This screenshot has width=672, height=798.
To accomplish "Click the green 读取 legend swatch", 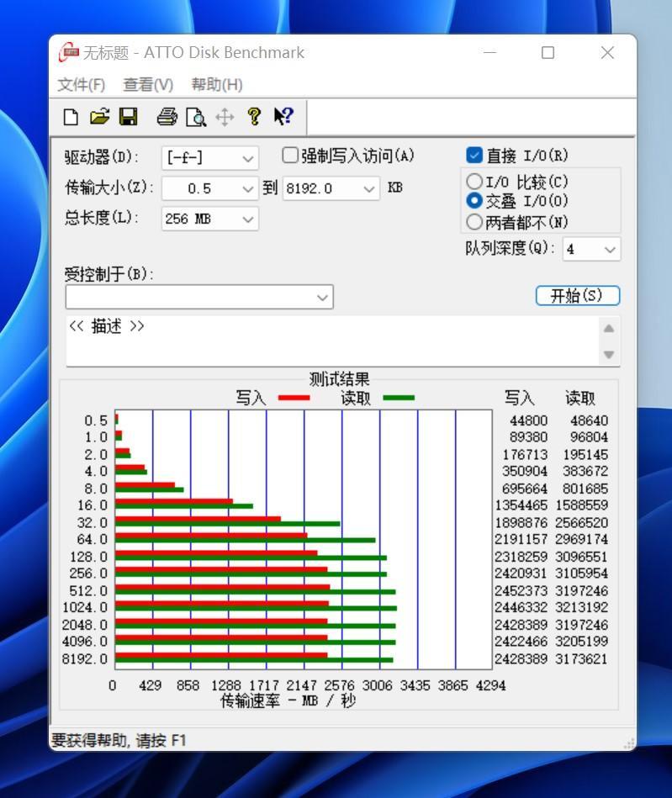I will pyautogui.click(x=399, y=398).
